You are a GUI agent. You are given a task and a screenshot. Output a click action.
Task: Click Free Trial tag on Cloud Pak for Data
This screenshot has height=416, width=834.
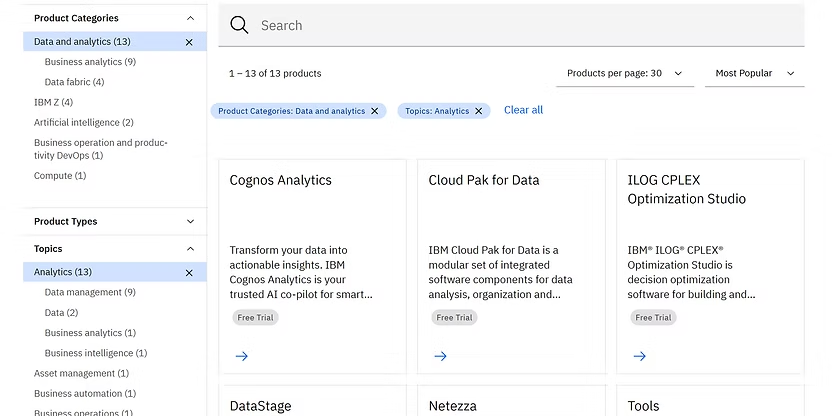454,318
